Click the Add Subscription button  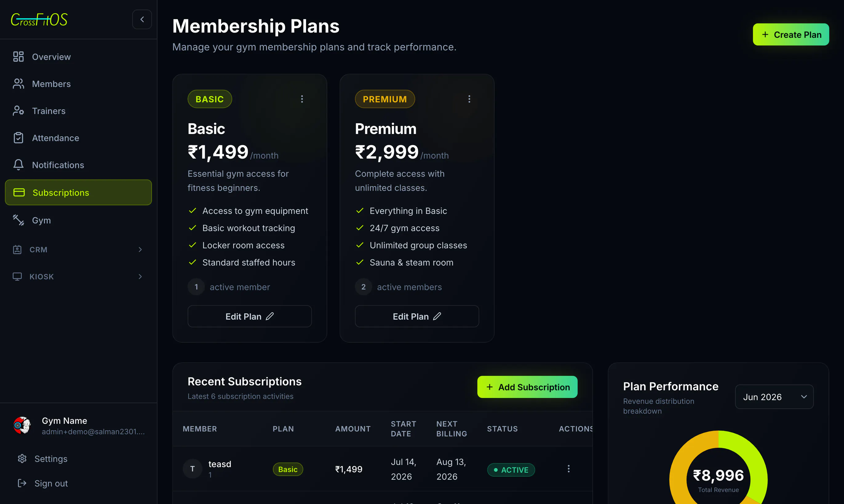point(527,387)
